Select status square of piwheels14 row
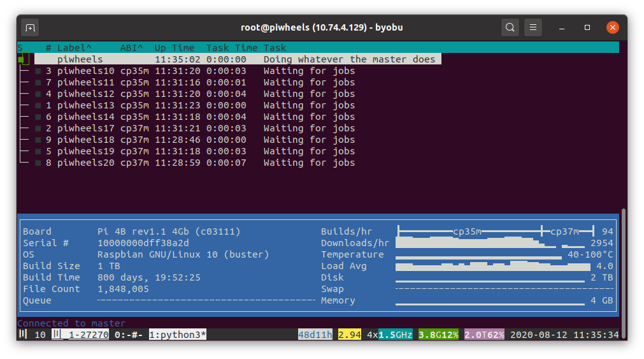644x359 pixels. point(38,117)
